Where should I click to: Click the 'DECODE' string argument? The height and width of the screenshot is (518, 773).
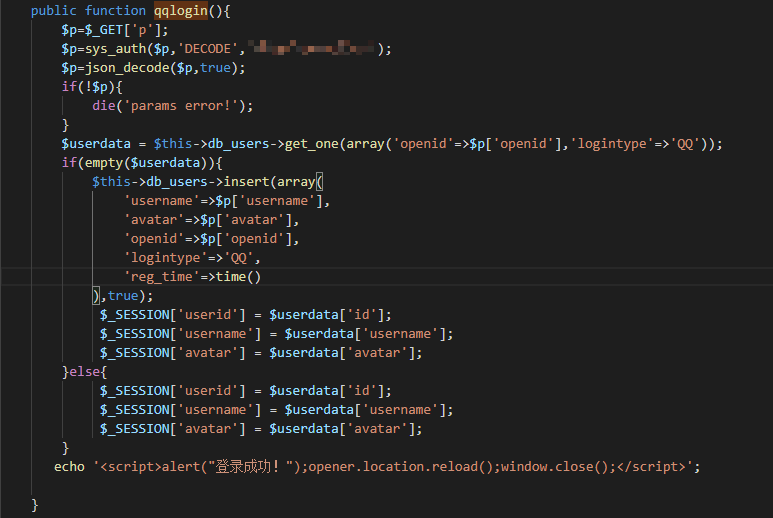click(208, 49)
